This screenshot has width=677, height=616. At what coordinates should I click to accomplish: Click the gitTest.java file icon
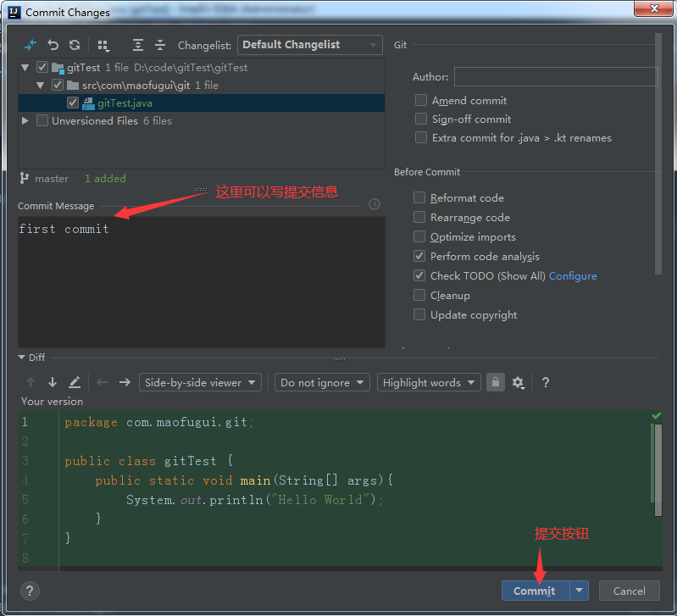(88, 103)
